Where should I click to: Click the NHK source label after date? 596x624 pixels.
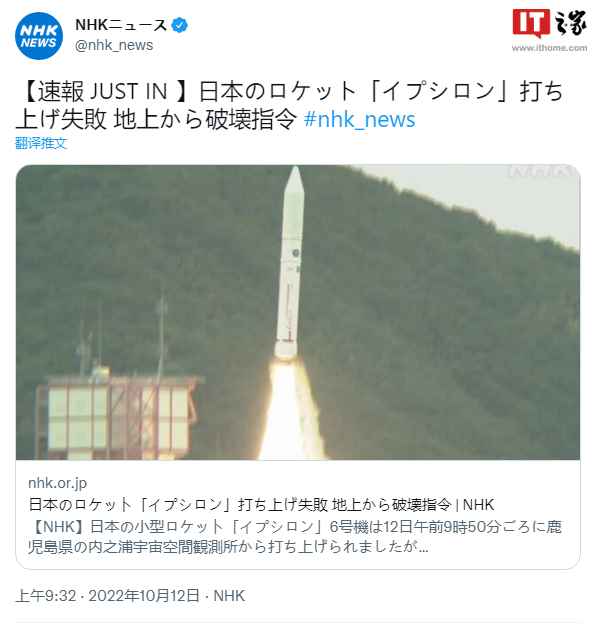pos(229,596)
